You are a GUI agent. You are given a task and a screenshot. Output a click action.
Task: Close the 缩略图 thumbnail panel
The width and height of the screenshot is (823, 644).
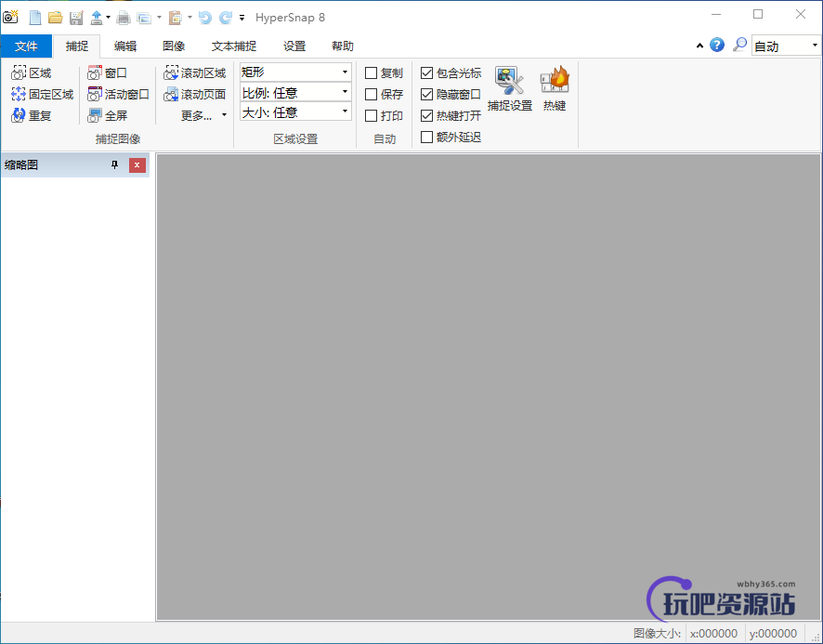click(137, 164)
